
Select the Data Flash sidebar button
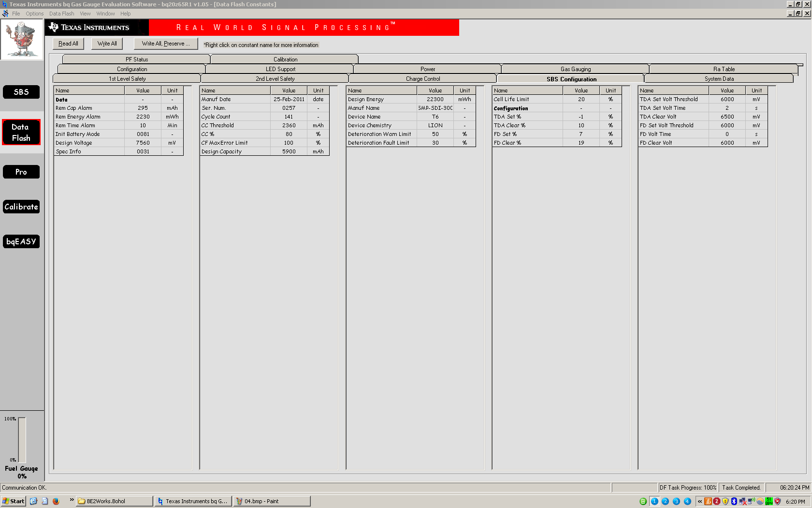(21, 132)
